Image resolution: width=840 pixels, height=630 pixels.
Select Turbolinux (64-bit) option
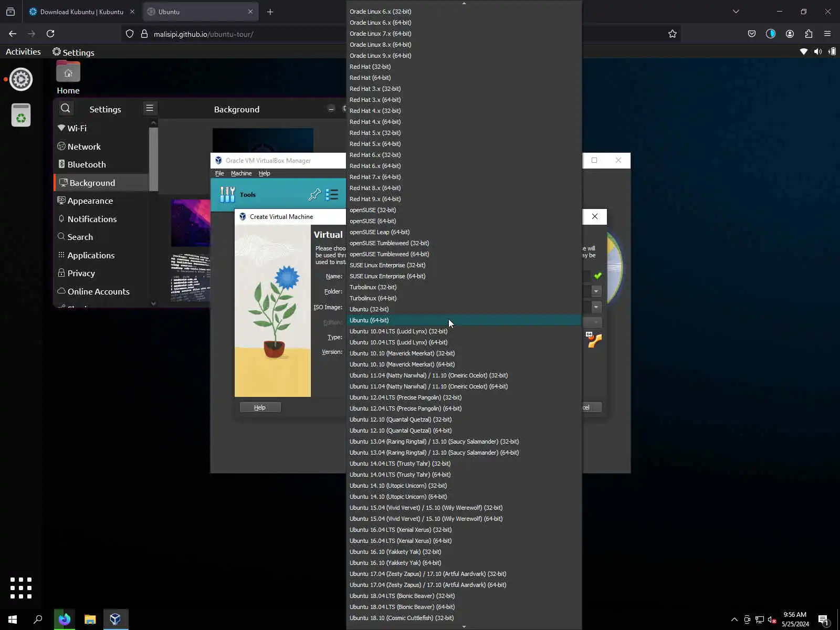point(464,298)
